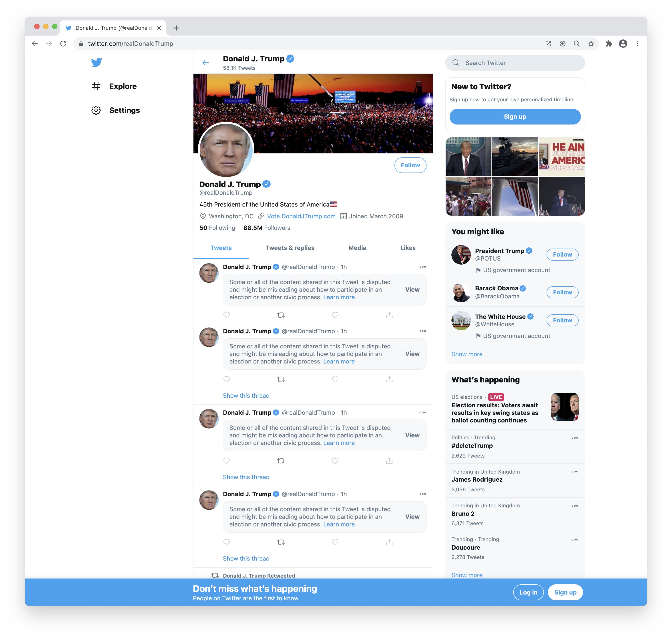
Task: Switch to the Likes tab
Action: coord(408,248)
